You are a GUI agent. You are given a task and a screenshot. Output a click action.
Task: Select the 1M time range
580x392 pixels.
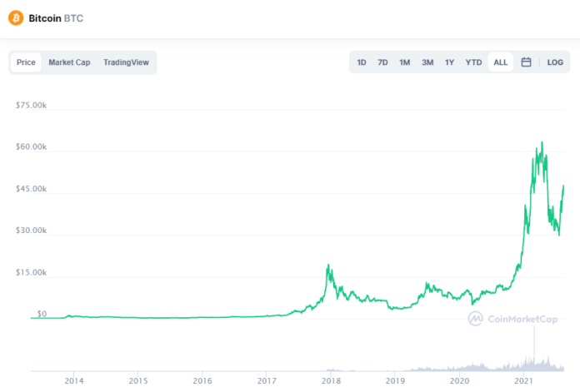point(404,62)
